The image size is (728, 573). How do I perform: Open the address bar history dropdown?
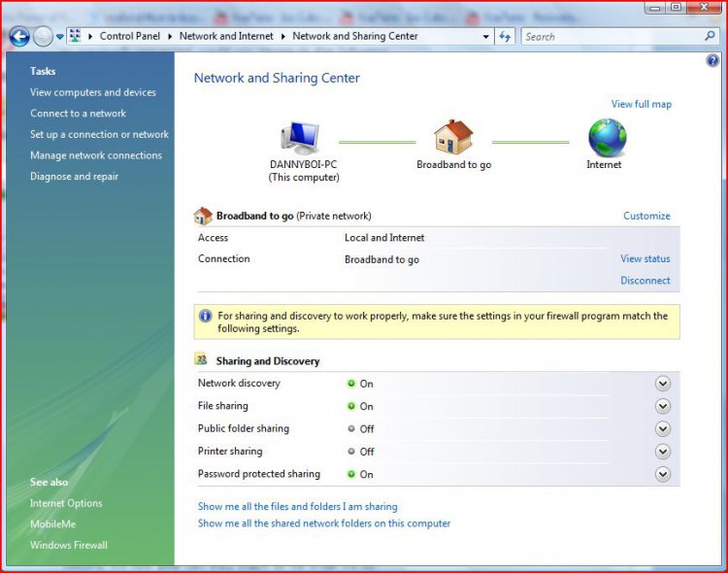pyautogui.click(x=486, y=37)
